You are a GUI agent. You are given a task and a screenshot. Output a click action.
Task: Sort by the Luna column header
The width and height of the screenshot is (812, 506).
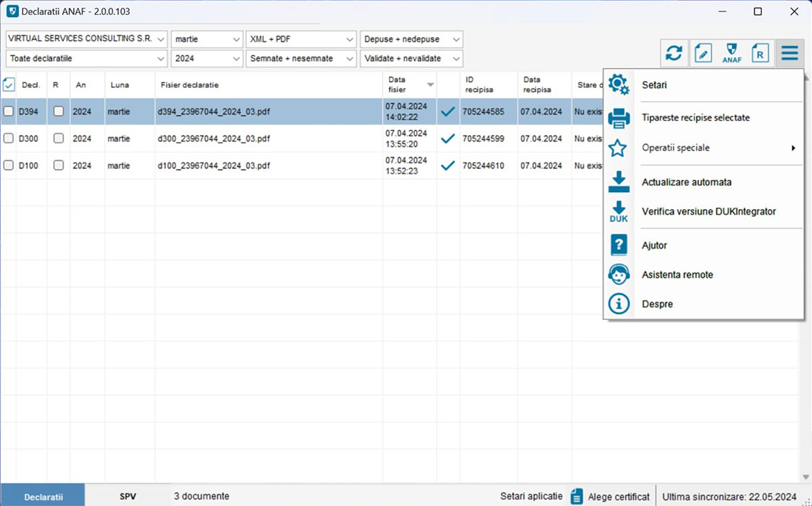130,85
